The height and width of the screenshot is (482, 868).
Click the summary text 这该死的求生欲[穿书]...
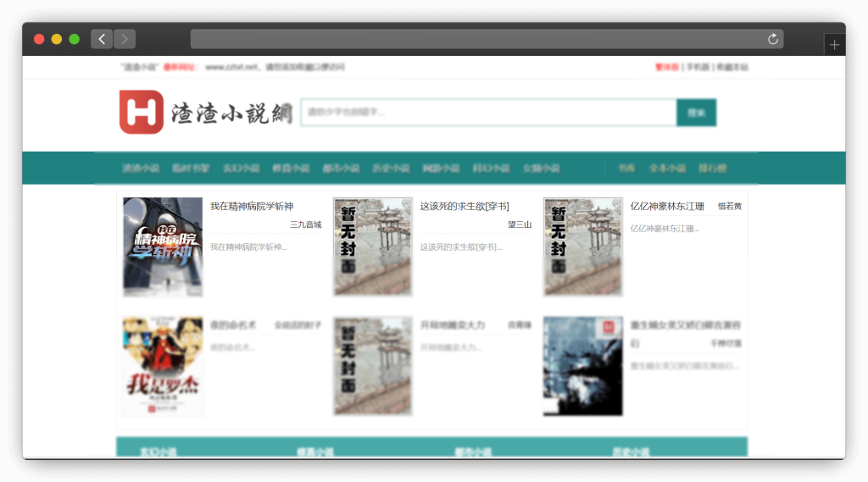click(x=461, y=247)
